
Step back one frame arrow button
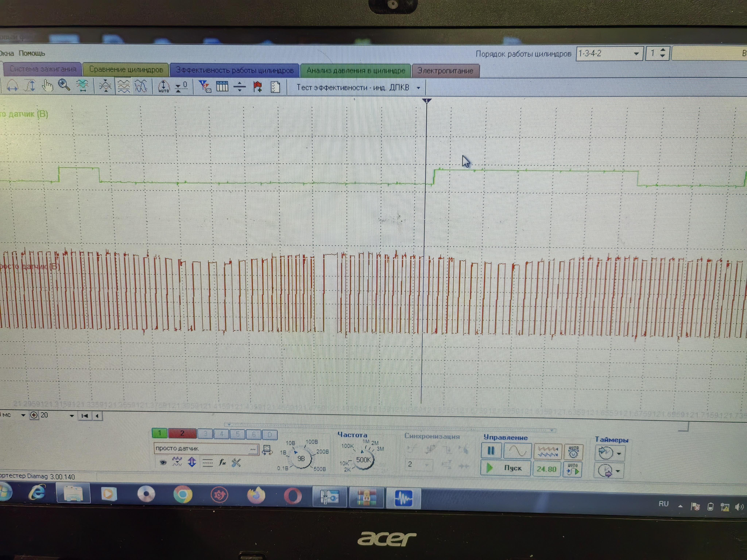[x=97, y=416]
